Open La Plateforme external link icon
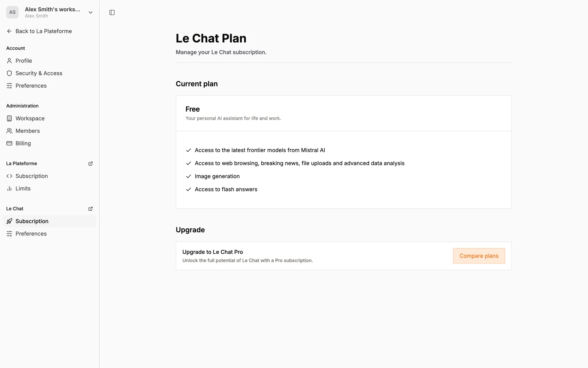 pyautogui.click(x=90, y=164)
